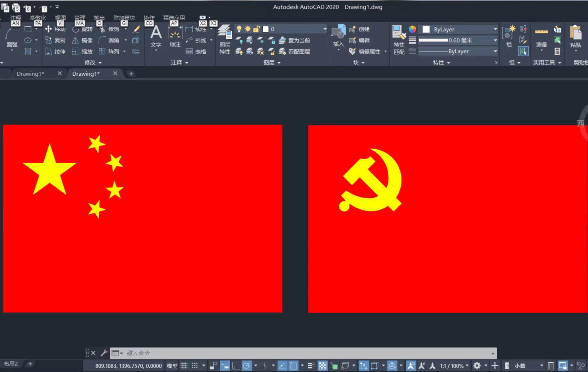Select the Move (移动) tool

pyautogui.click(x=55, y=29)
